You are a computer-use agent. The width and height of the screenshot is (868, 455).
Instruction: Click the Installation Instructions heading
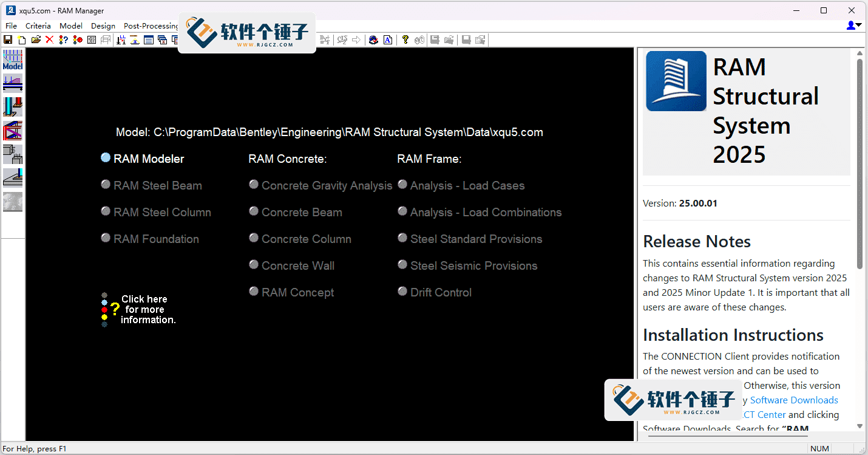click(x=733, y=335)
